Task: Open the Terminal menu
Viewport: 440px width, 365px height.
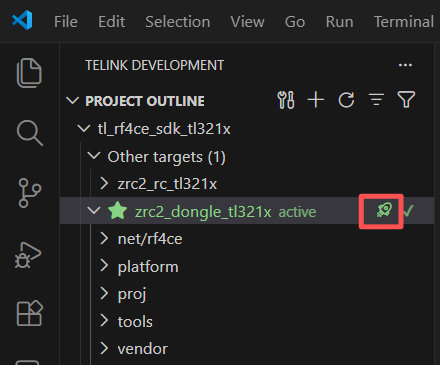Action: point(404,22)
